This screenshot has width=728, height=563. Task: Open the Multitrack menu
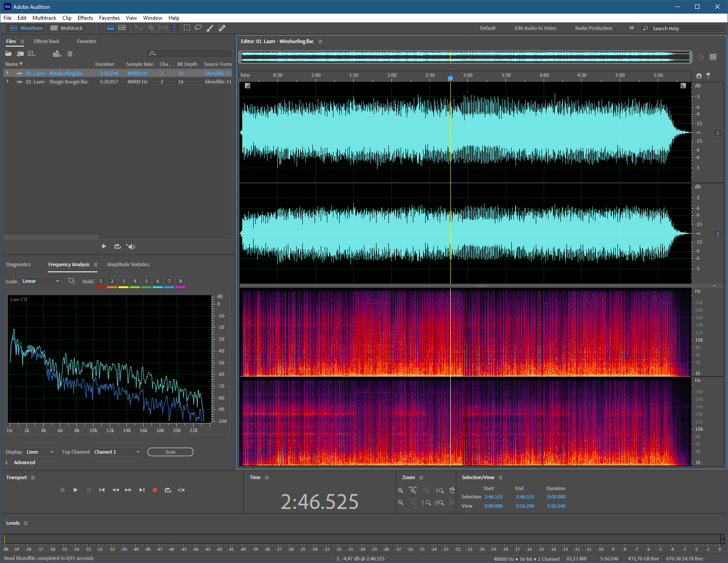tap(44, 18)
